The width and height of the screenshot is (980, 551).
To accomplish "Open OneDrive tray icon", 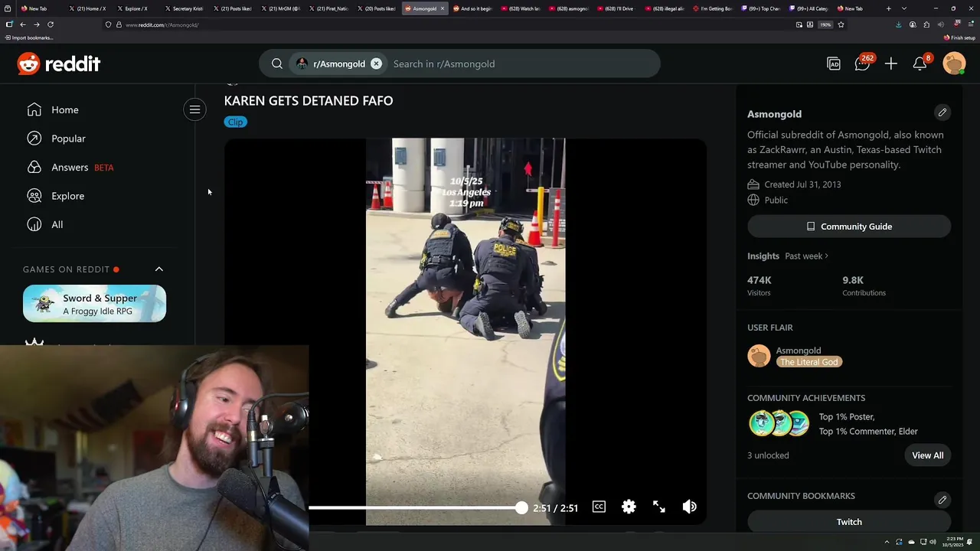I will click(x=910, y=543).
